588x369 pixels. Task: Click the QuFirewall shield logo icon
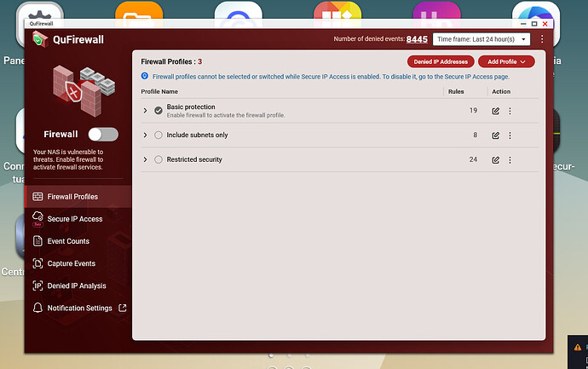point(40,39)
